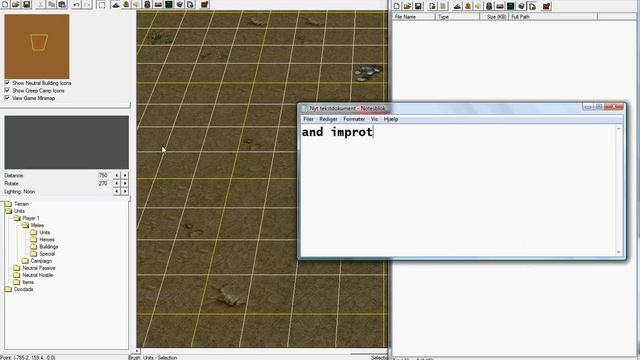This screenshot has width=640, height=360.
Task: Click Export File icon in Import Manager toolbar
Action: click(443, 6)
